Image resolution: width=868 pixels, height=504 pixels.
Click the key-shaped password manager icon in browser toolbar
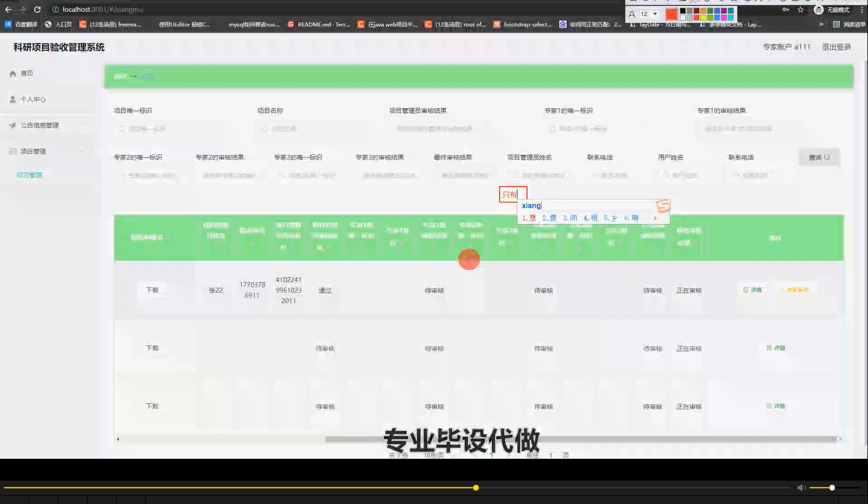click(786, 9)
